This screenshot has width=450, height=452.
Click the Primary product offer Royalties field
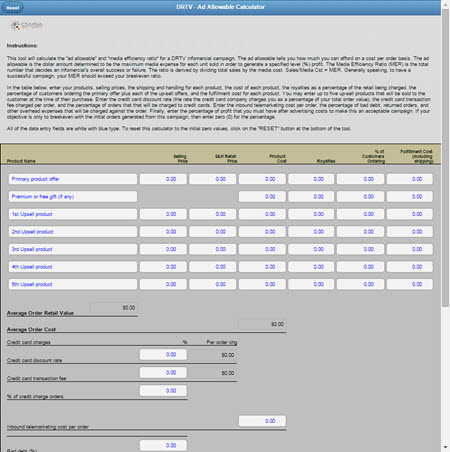tap(311, 179)
